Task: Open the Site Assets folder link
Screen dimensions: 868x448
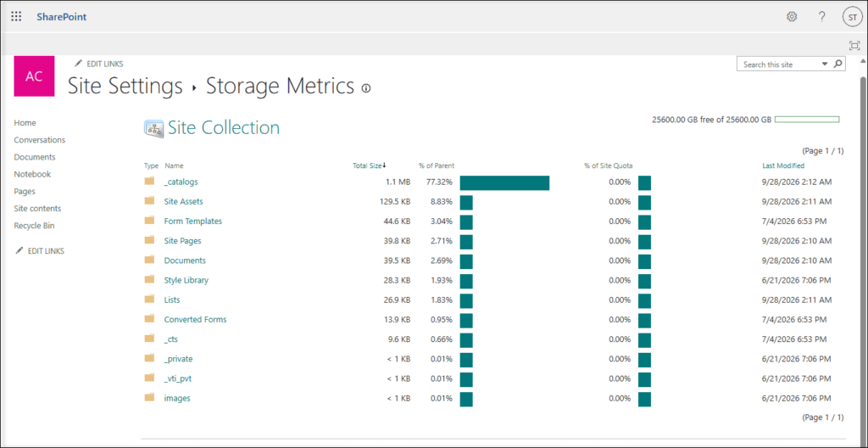Action: pyautogui.click(x=184, y=201)
